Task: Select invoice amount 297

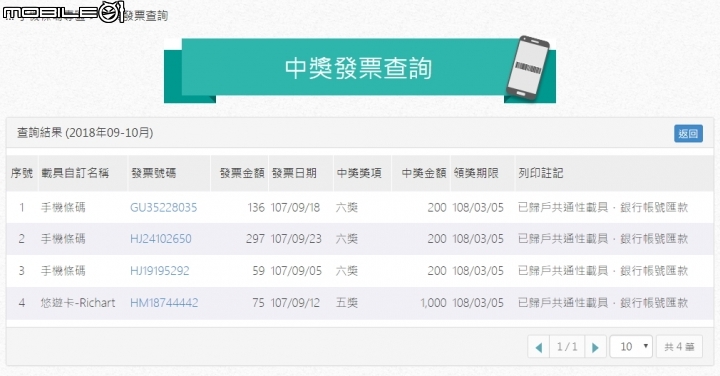Action: tap(255, 239)
